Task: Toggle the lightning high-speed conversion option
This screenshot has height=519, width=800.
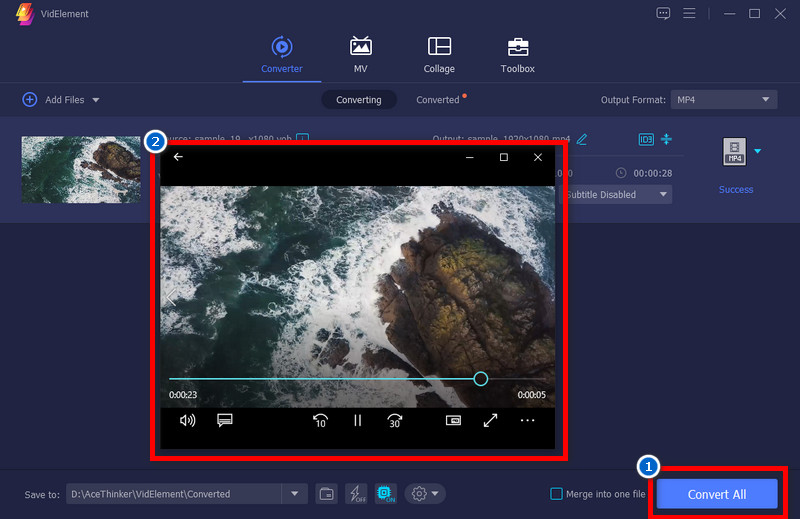Action: [356, 494]
